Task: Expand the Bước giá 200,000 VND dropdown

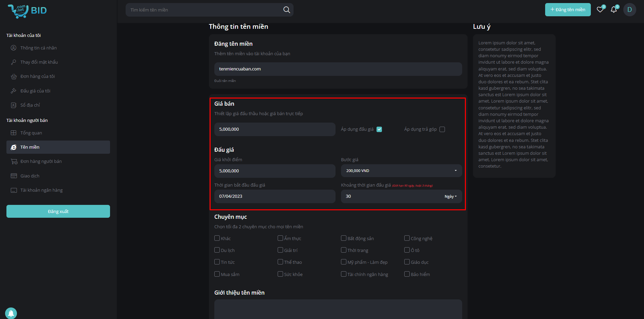Action: tap(401, 171)
